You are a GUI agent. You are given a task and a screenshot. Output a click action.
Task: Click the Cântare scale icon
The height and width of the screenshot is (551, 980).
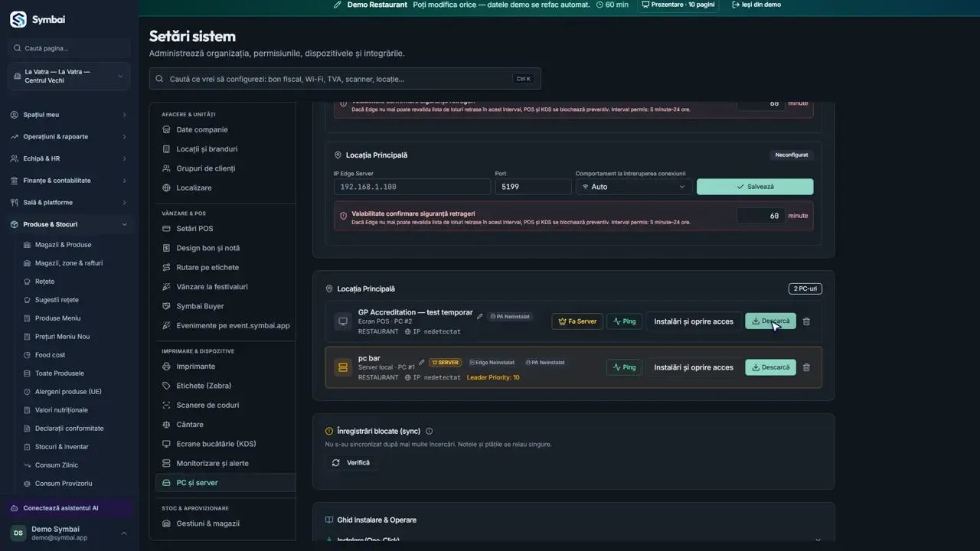167,425
